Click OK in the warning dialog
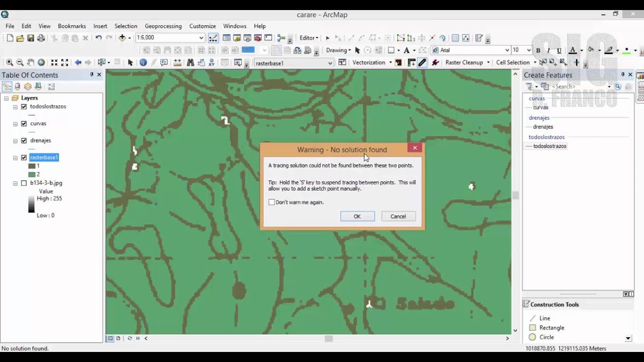 point(357,216)
